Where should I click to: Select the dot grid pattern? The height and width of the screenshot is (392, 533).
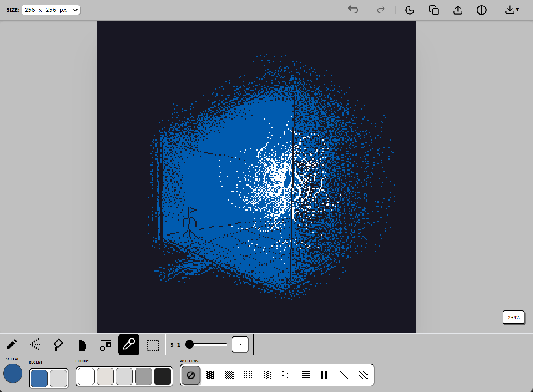[248, 375]
